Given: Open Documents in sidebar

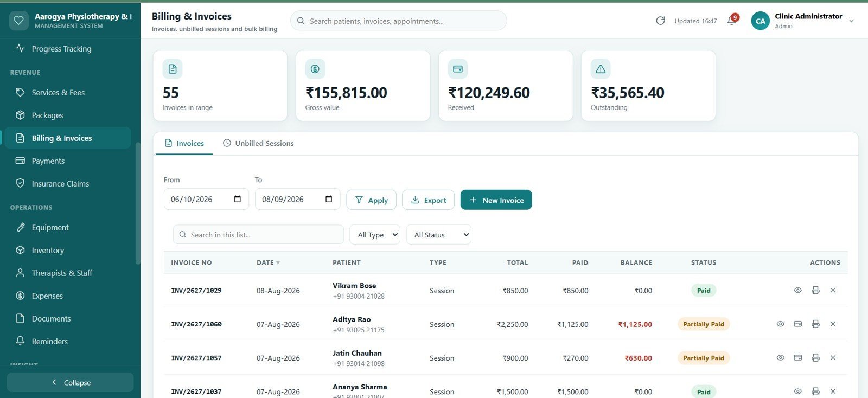Looking at the screenshot, I should tap(68, 319).
